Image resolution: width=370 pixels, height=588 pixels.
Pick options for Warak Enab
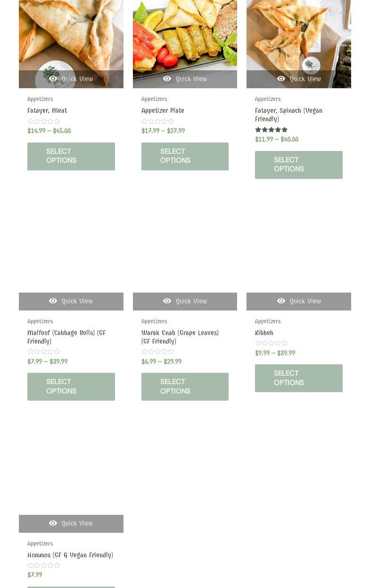[185, 386]
